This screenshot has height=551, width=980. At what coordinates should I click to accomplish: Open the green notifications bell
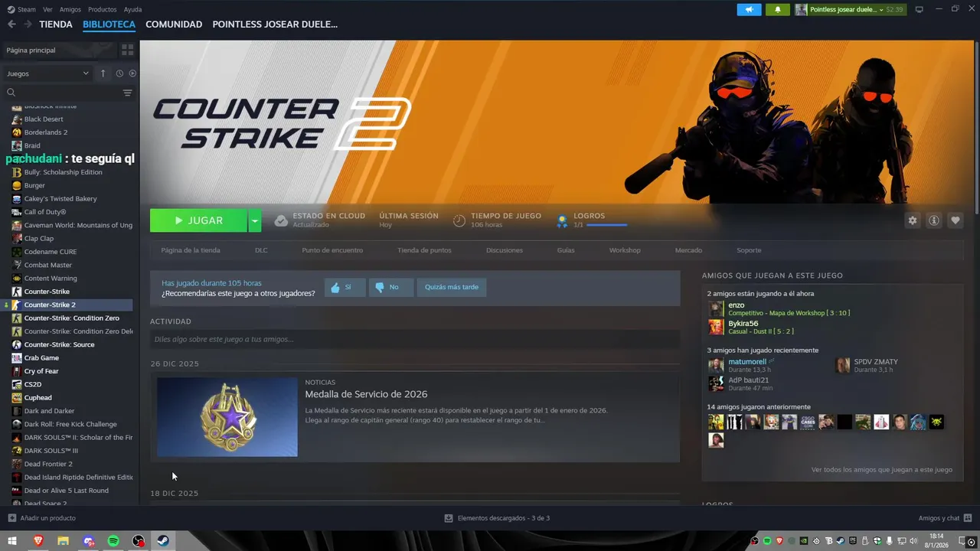pyautogui.click(x=778, y=9)
